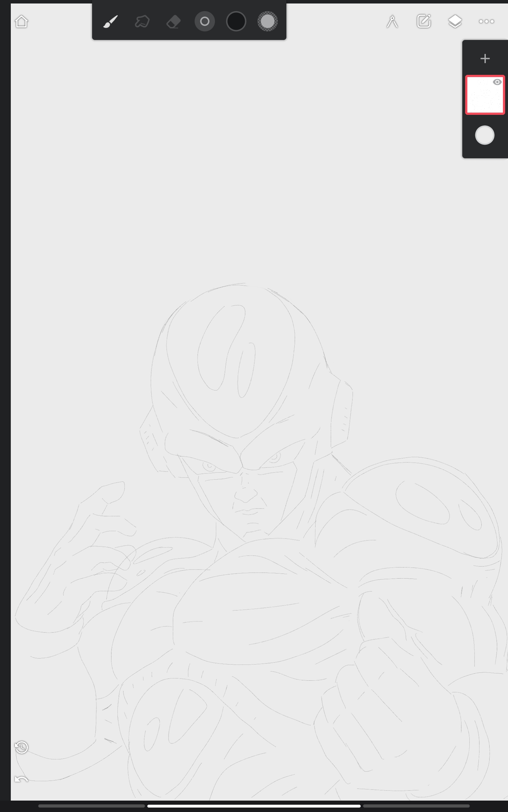Viewport: 508px width, 812px height.
Task: Undo the last stroke
Action: coord(22,779)
